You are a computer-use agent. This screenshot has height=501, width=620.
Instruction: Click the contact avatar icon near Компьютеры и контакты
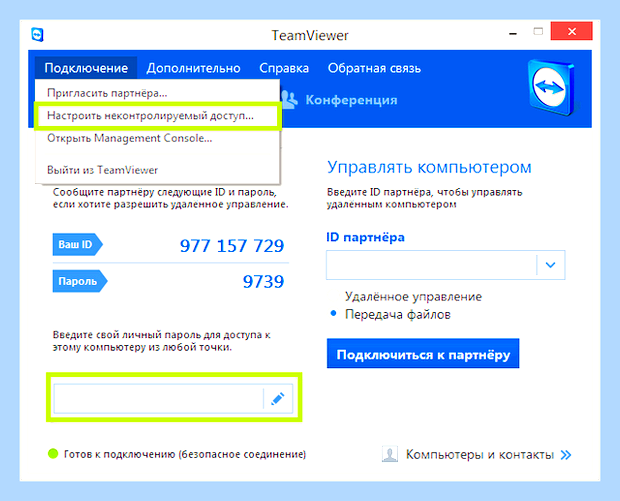click(389, 454)
